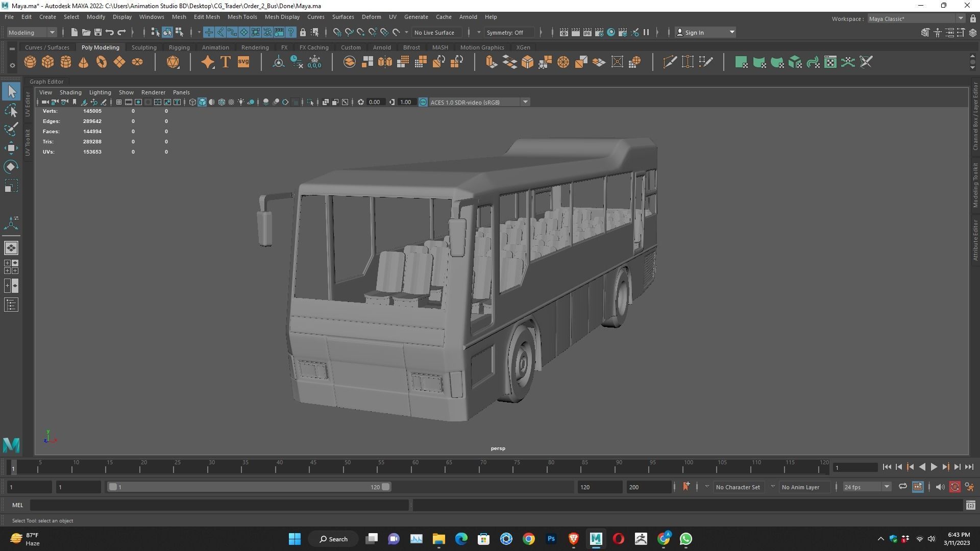This screenshot has width=980, height=551.
Task: Click the viewport gamma 1.00 field
Action: click(x=406, y=102)
